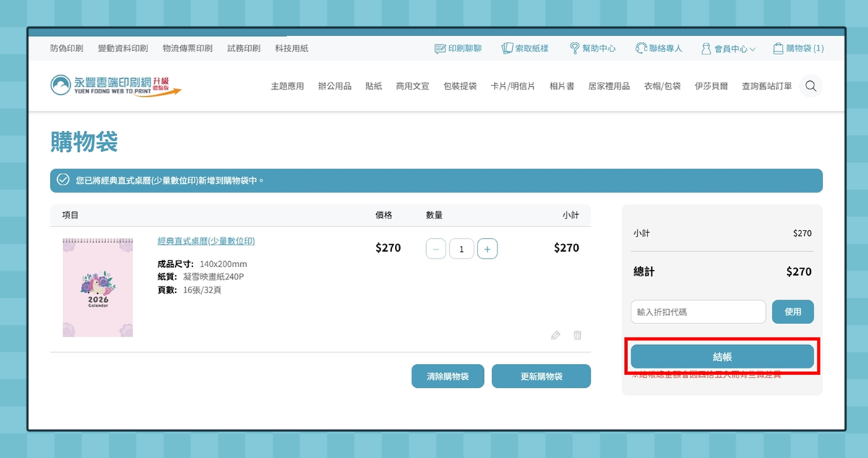Viewport: 868px width, 458px height.
Task: Click the 總計 total label
Action: [x=644, y=272]
